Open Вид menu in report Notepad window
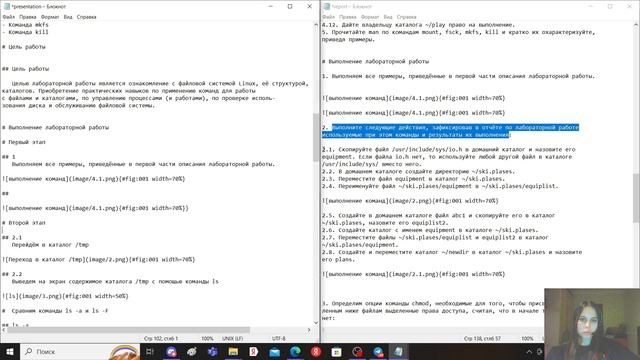The height and width of the screenshot is (360, 640). click(x=388, y=17)
